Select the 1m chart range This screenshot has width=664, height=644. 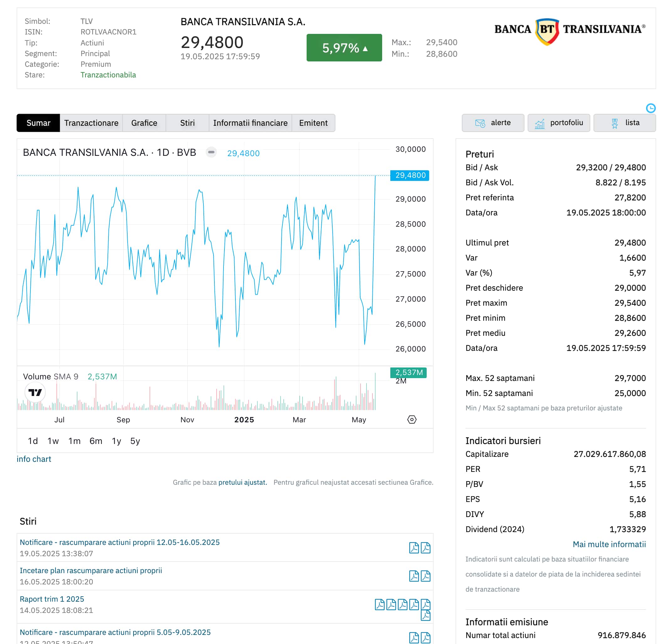[75, 441]
